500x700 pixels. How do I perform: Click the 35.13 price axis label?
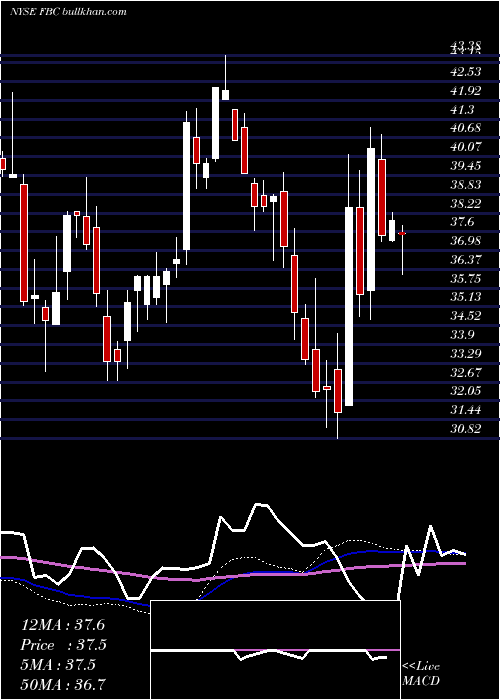coord(466,297)
